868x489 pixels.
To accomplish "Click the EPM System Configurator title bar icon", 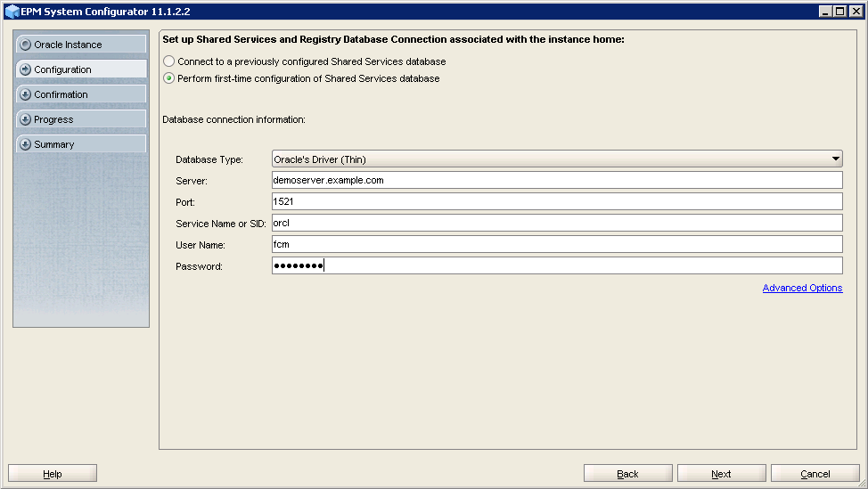I will (12, 12).
